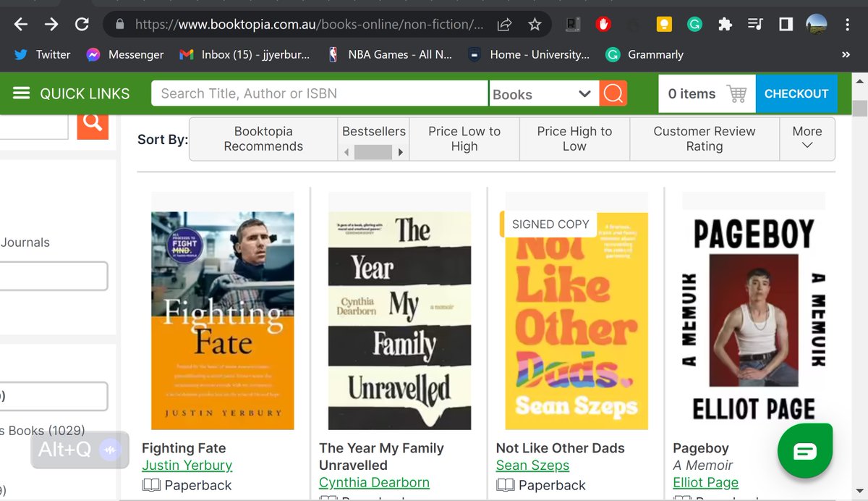Sort by Bestsellers
868x501 pixels.
click(x=374, y=131)
